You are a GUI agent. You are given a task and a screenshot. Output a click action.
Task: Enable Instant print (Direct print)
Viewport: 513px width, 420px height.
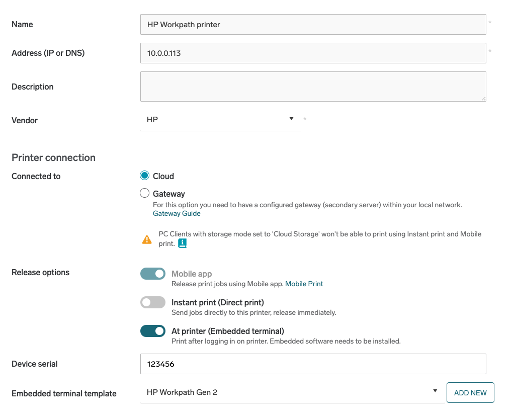pyautogui.click(x=153, y=302)
